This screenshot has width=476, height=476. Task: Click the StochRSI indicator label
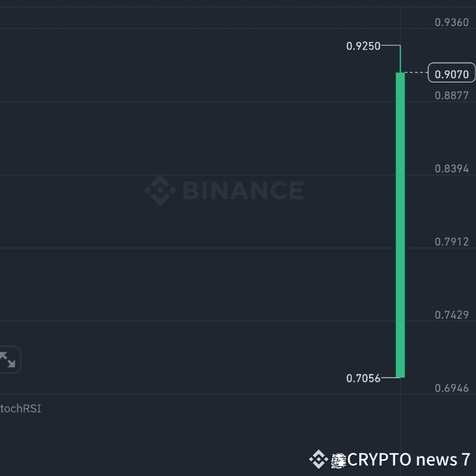20,409
